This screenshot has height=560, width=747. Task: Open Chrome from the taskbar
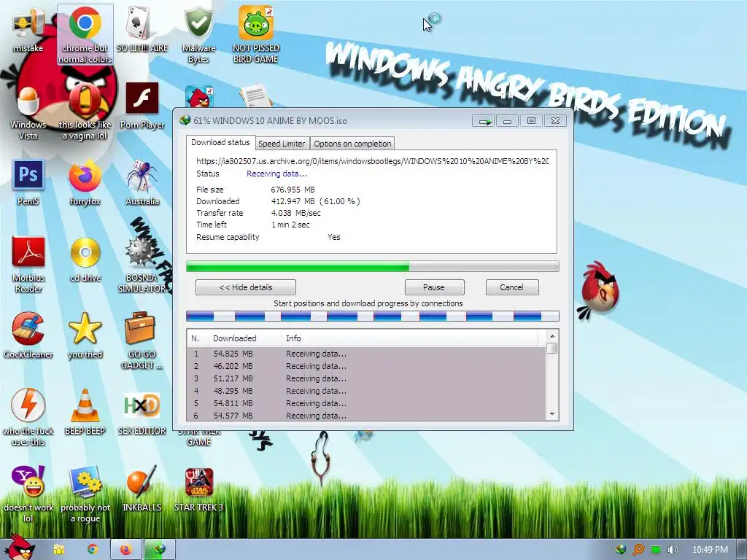tap(93, 550)
